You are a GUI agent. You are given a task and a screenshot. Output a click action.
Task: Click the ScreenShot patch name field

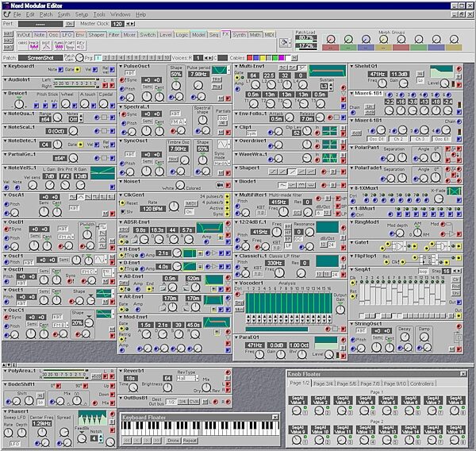pyautogui.click(x=40, y=58)
